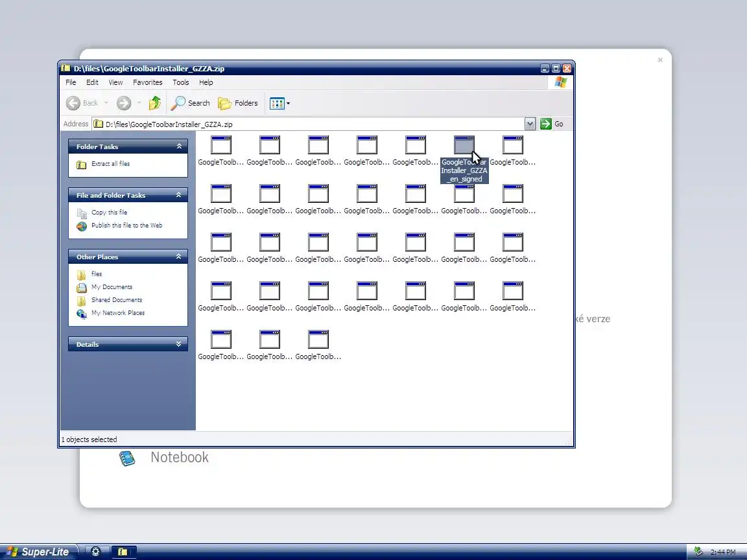The width and height of the screenshot is (747, 560).
Task: Open the Search pane
Action: 191,103
